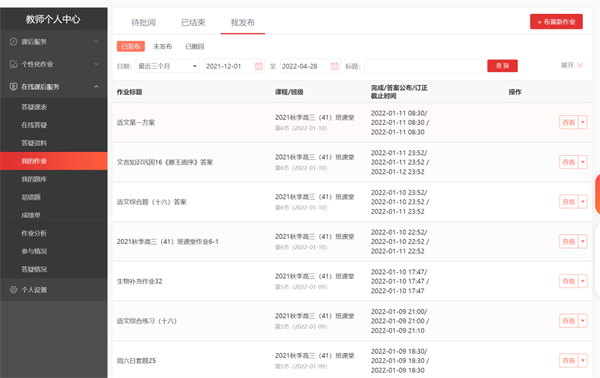Click 查看 for 语文综合题（十六）答案
Image resolution: width=600 pixels, height=378 pixels.
click(569, 202)
